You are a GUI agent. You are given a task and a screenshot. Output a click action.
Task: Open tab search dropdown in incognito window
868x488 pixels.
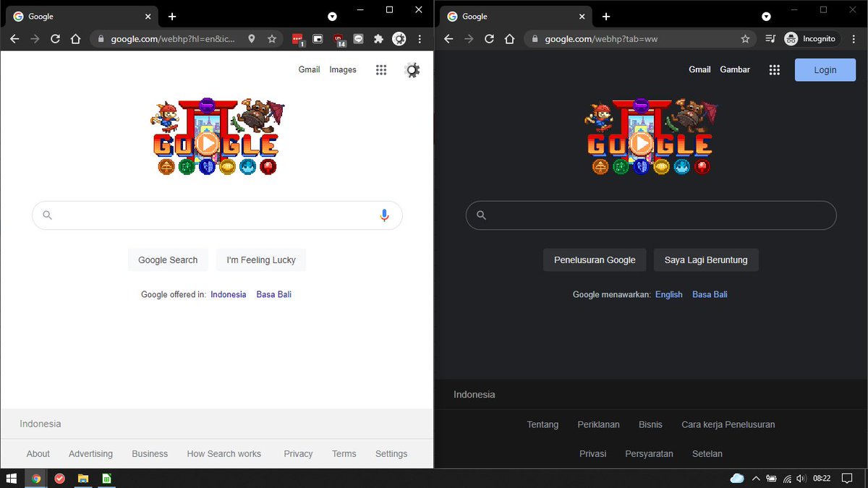pyautogui.click(x=766, y=17)
